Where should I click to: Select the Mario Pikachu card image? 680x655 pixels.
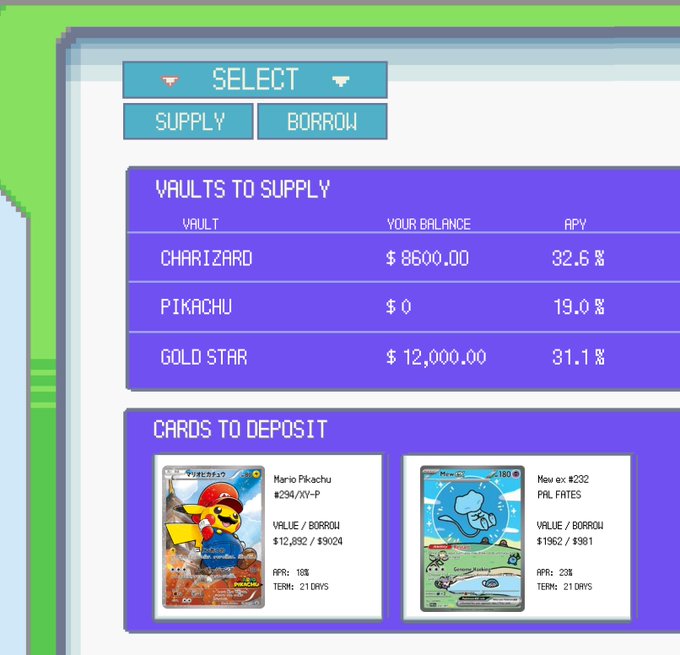(x=213, y=537)
